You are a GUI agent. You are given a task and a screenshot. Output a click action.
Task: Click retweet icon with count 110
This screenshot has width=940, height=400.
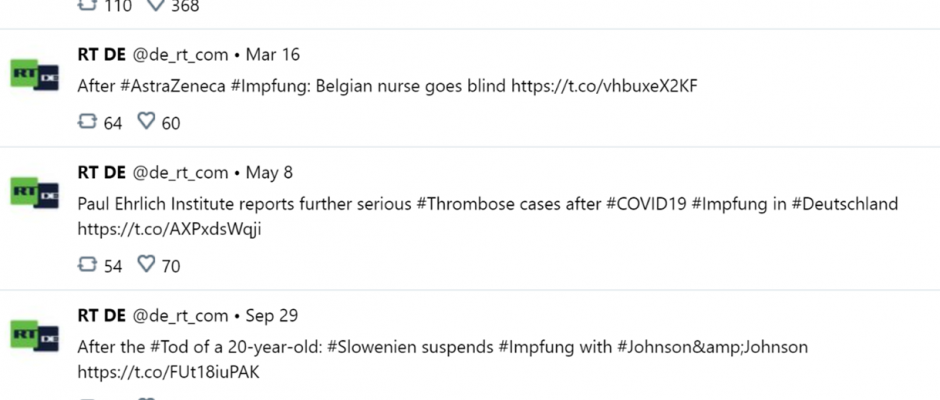[88, 5]
